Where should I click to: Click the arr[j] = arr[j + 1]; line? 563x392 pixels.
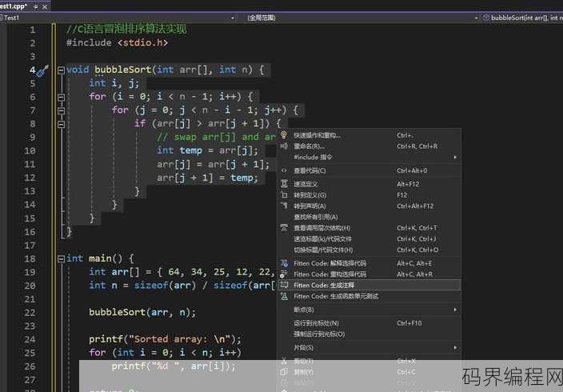[213, 164]
